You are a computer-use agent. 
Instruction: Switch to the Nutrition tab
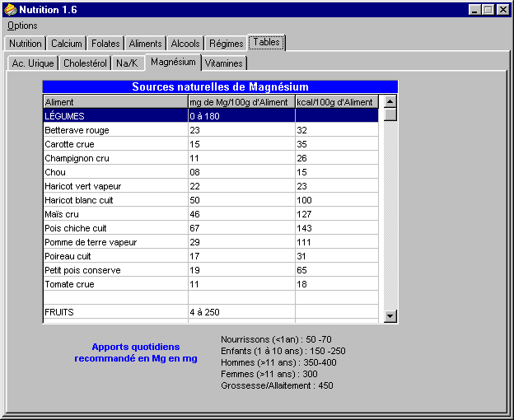pos(25,44)
